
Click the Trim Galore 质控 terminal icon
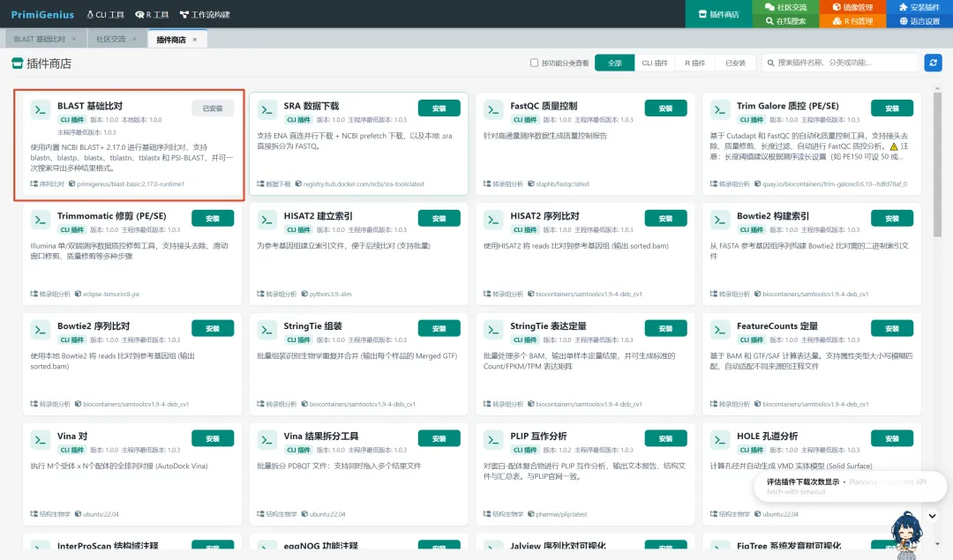click(720, 110)
